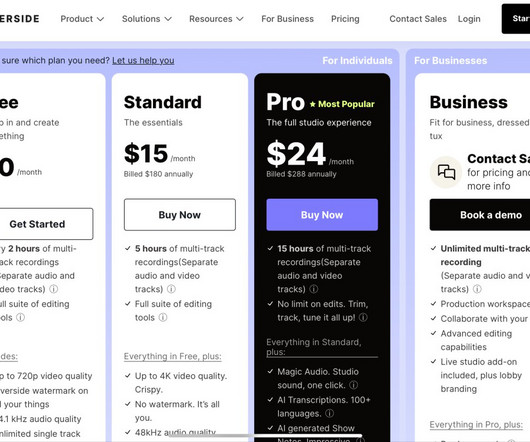Click info icon after Pro 'tune it all up!'

[363, 317]
